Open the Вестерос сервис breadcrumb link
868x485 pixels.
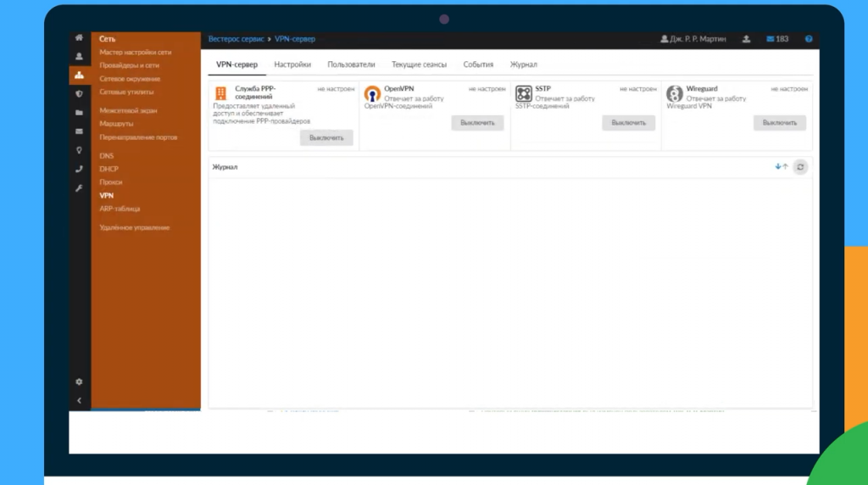pos(236,39)
